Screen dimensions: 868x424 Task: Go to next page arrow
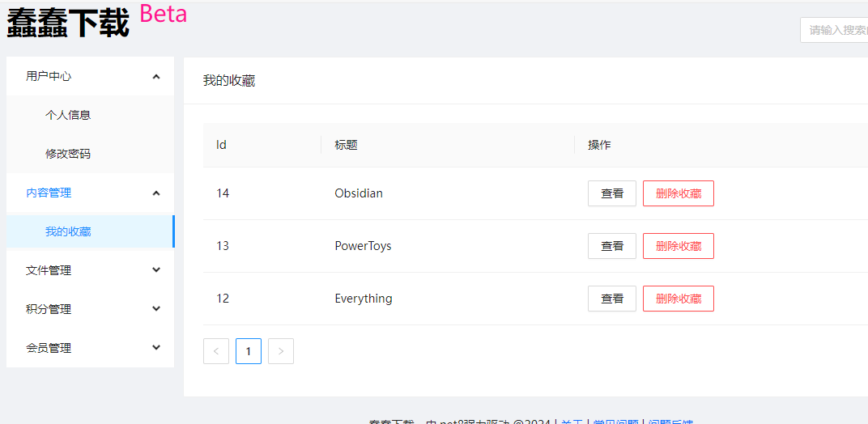click(281, 351)
